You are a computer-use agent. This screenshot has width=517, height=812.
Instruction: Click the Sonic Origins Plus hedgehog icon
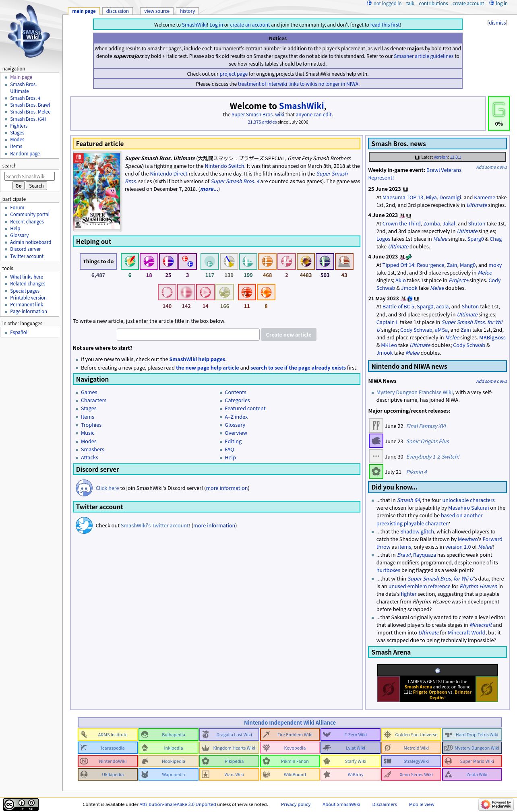click(376, 441)
